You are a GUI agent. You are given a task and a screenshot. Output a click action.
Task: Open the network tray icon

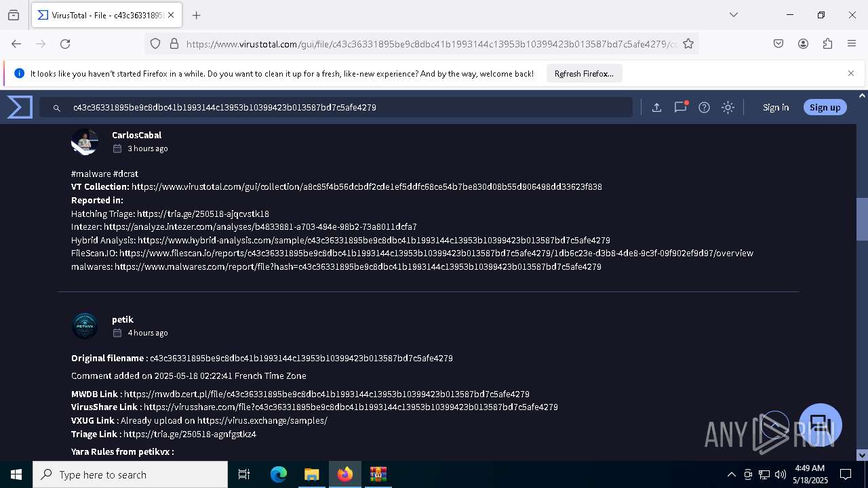point(764,474)
